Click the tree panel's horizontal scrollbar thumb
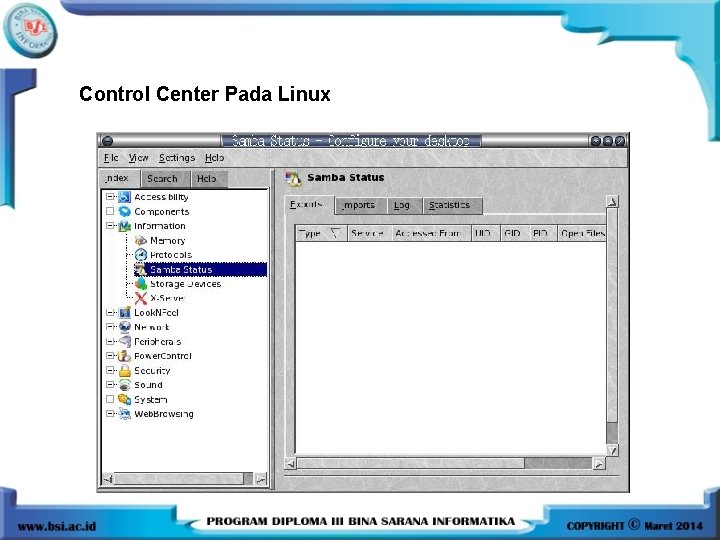This screenshot has height=540, width=720. (179, 479)
